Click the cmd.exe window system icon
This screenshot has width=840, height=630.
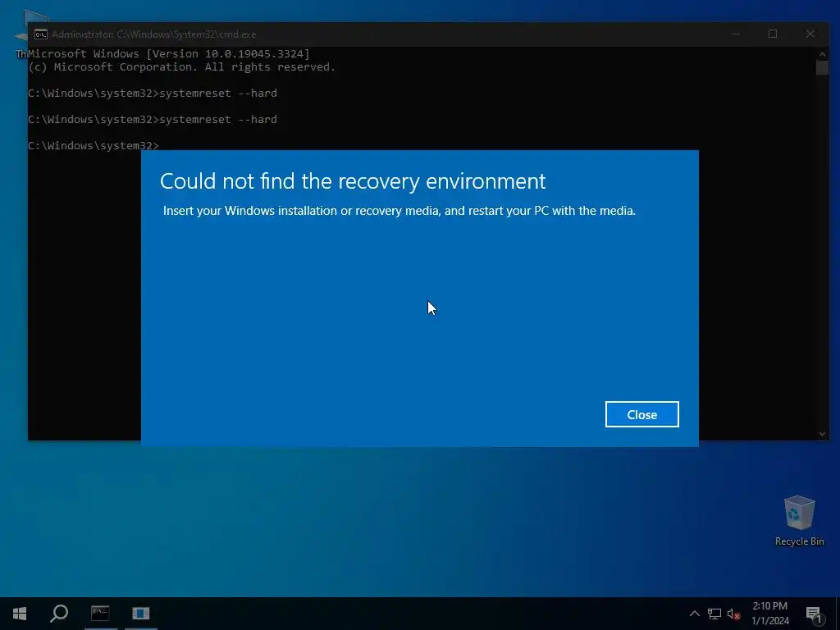(x=41, y=34)
